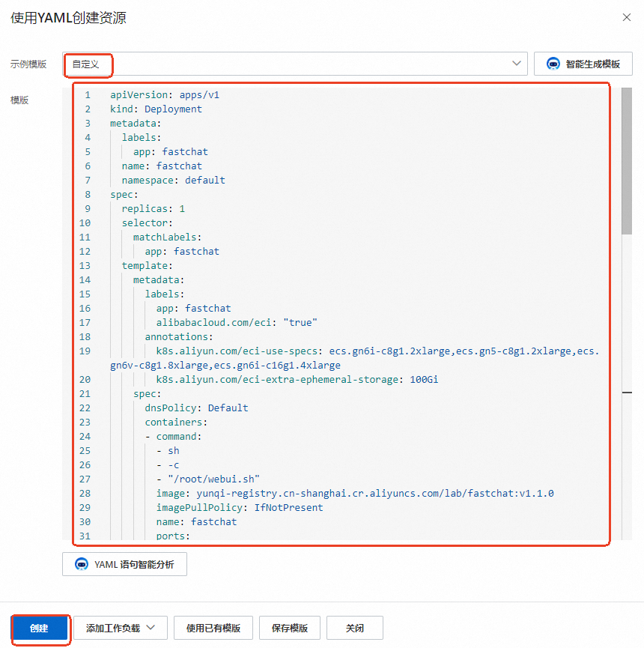Click chevron beside 添加工作负载
Image resolution: width=644 pixels, height=648 pixels.
(151, 628)
